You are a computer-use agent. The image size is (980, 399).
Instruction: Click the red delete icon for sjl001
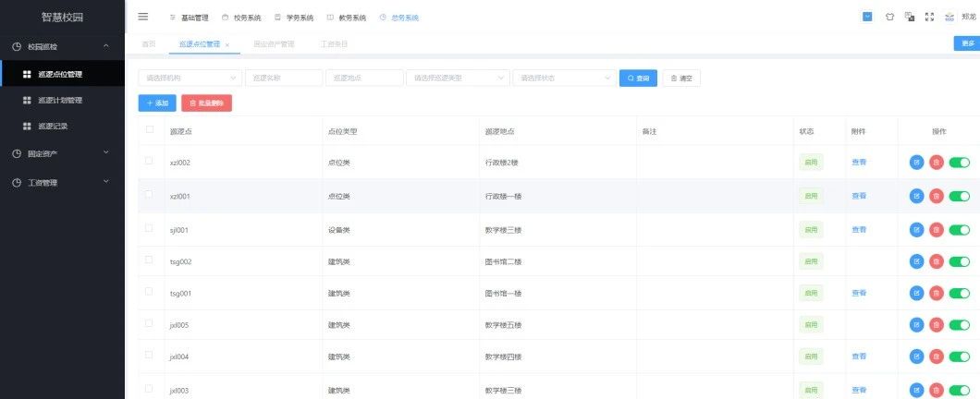tap(936, 229)
